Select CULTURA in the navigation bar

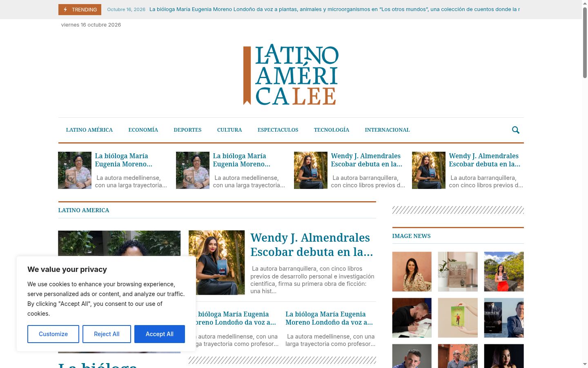[229, 130]
